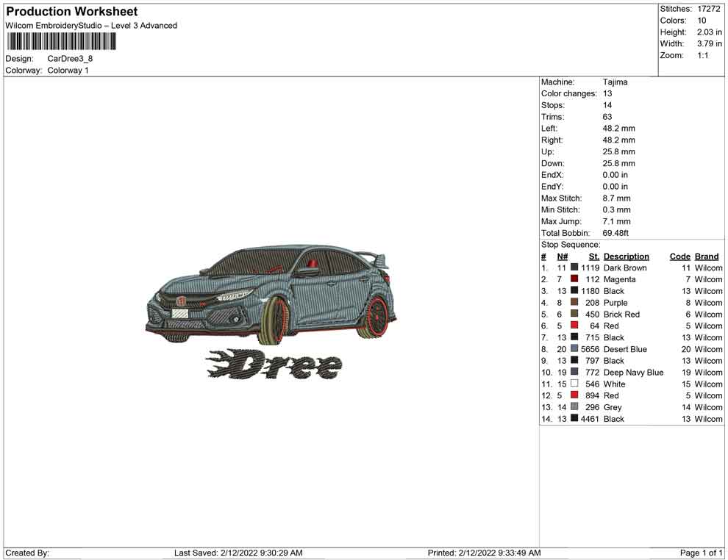Click the 'Production Worksheet' title
This screenshot has height=560, width=728.
pos(72,12)
